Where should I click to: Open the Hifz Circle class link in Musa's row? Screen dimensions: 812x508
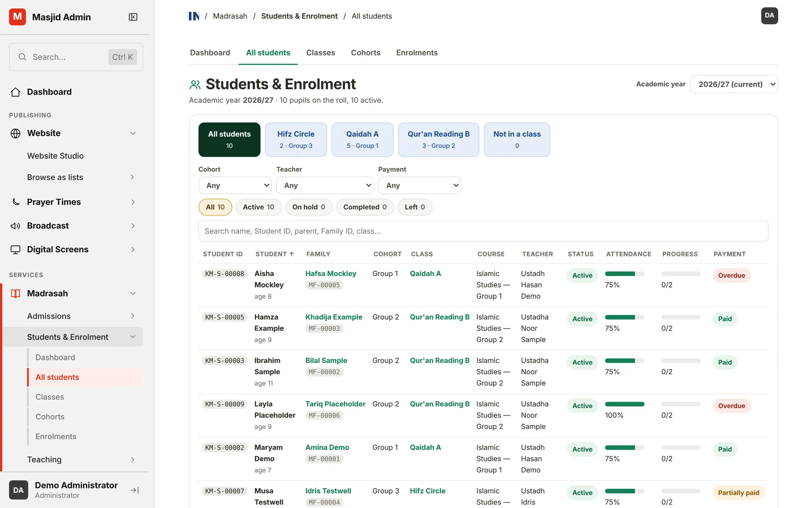click(x=428, y=491)
